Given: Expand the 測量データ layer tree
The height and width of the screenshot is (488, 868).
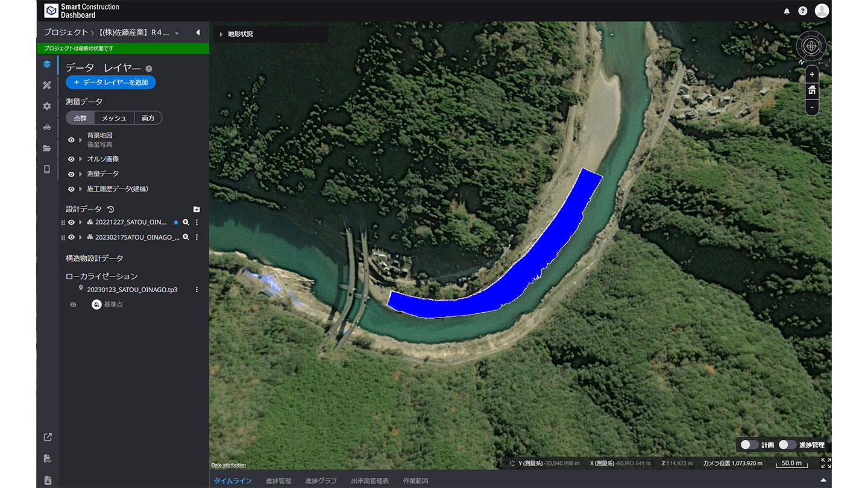Looking at the screenshot, I should [x=80, y=174].
